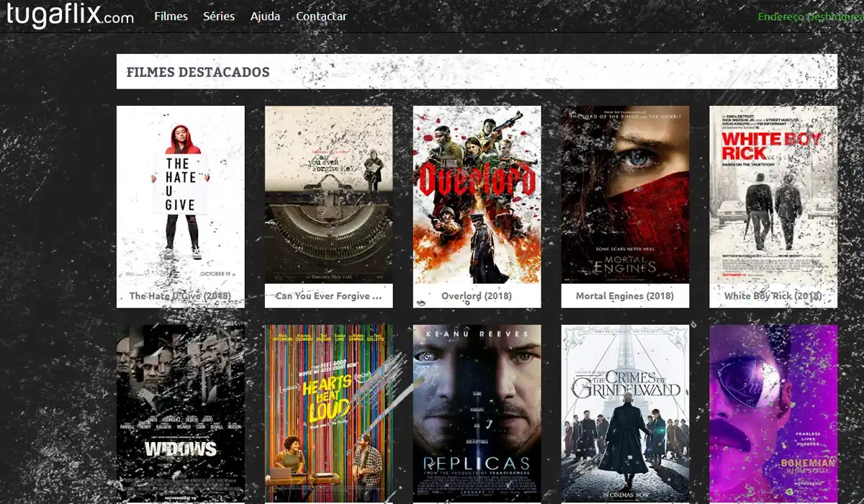This screenshot has width=864, height=504.
Task: Open the Can You Ever Forgive Me poster
Action: click(x=328, y=194)
